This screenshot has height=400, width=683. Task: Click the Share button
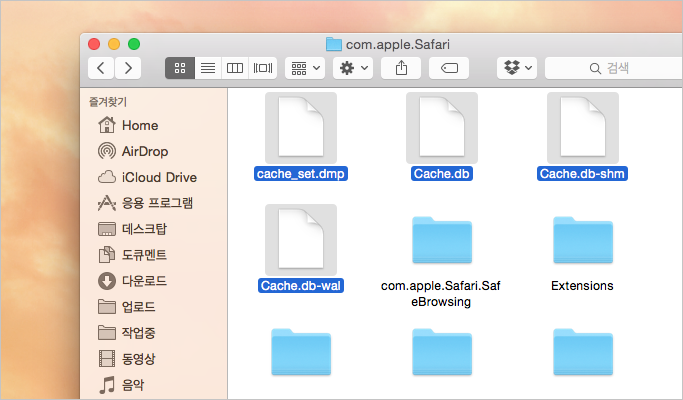401,68
